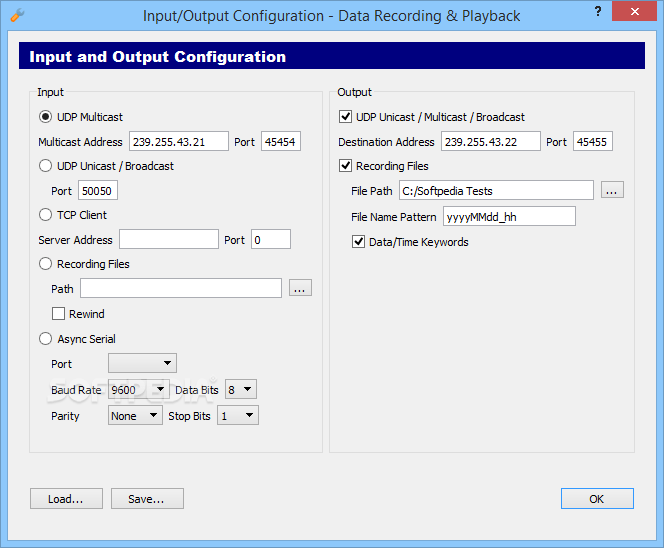Screen dimensions: 664x548
Task: Browse for the output File Path
Action: point(612,190)
